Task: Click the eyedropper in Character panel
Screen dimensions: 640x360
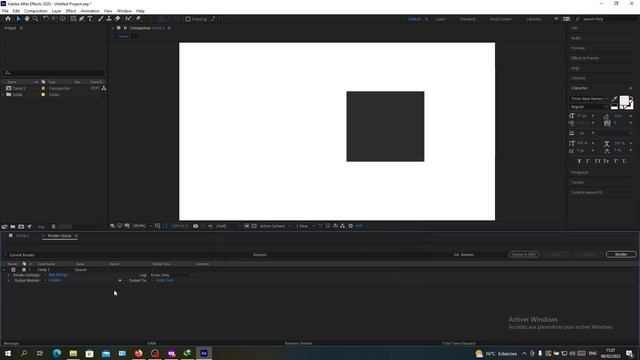Action: (614, 98)
